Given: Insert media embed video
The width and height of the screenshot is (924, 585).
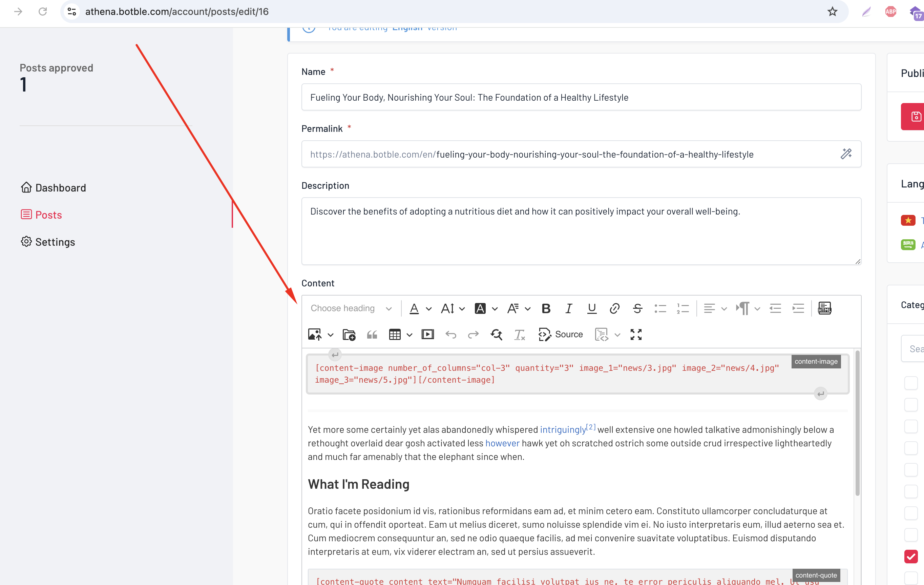Looking at the screenshot, I should 427,334.
